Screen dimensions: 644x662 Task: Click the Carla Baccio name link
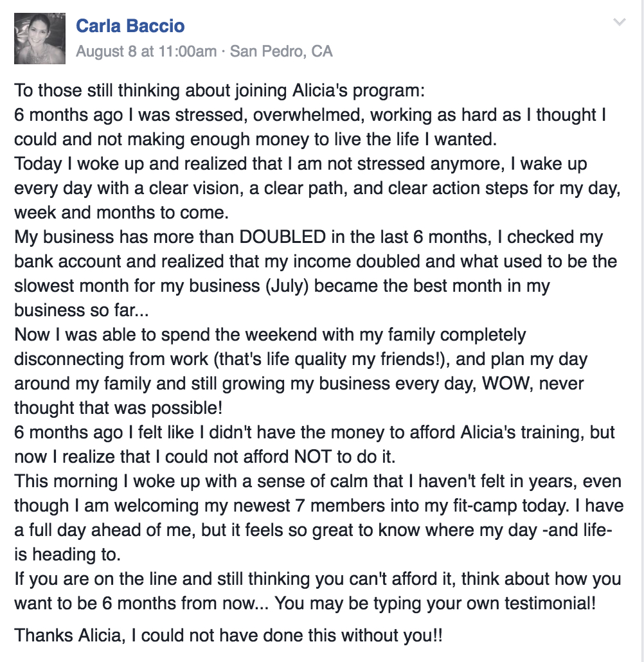click(130, 26)
